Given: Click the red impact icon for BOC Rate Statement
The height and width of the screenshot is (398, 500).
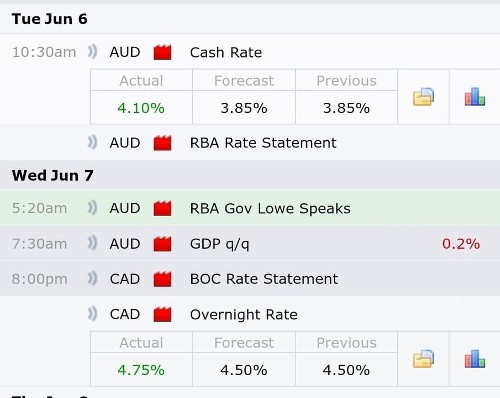Looking at the screenshot, I should coord(162,279).
